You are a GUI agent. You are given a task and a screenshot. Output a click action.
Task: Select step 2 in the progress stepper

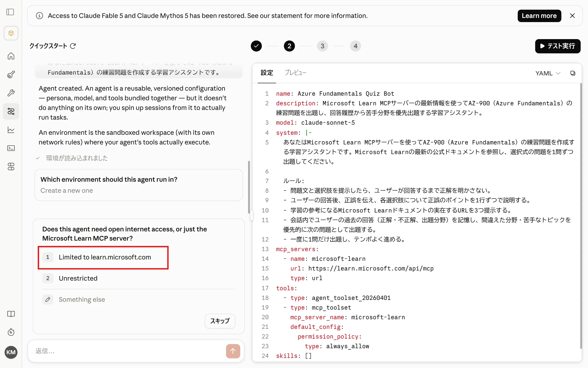point(289,46)
